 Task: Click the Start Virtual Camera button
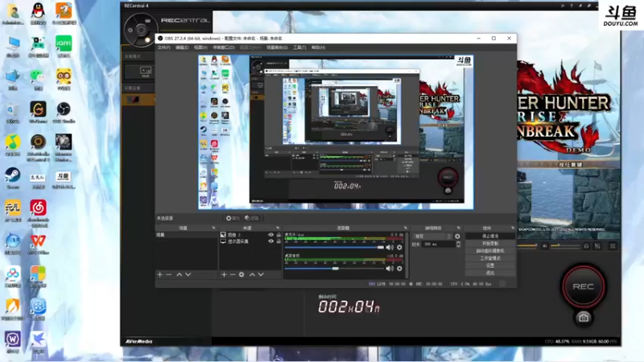pos(490,251)
